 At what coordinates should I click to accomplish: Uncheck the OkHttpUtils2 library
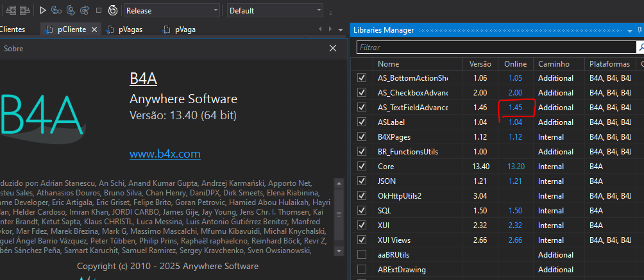click(361, 196)
